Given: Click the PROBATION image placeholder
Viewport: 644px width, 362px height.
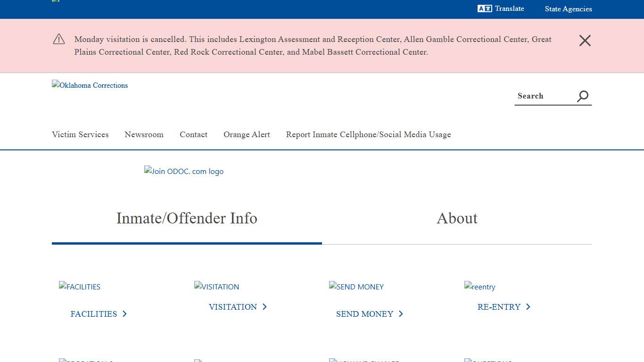Looking at the screenshot, I should pyautogui.click(x=86, y=361).
